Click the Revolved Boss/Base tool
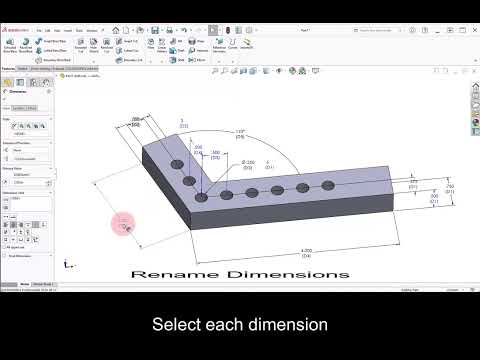The width and height of the screenshot is (480, 360). tap(25, 45)
